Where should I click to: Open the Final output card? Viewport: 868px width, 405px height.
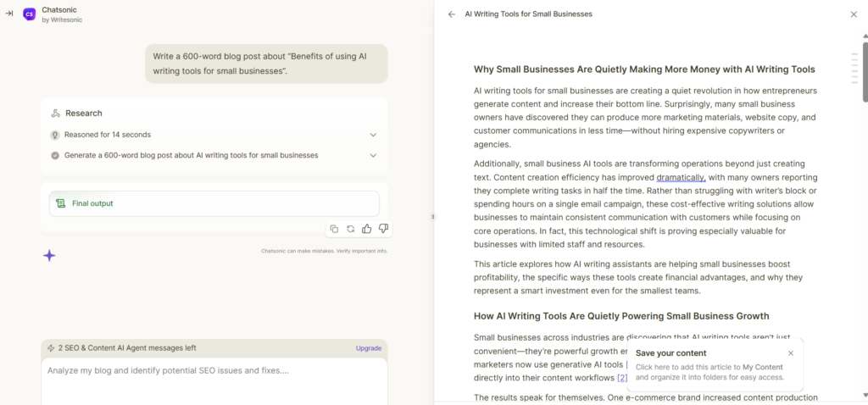point(214,203)
